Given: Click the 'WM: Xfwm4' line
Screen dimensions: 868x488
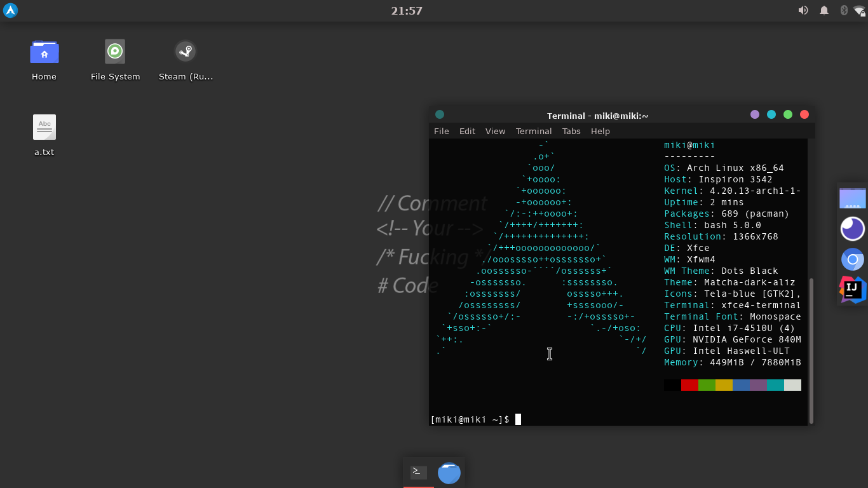Looking at the screenshot, I should [689, 259].
